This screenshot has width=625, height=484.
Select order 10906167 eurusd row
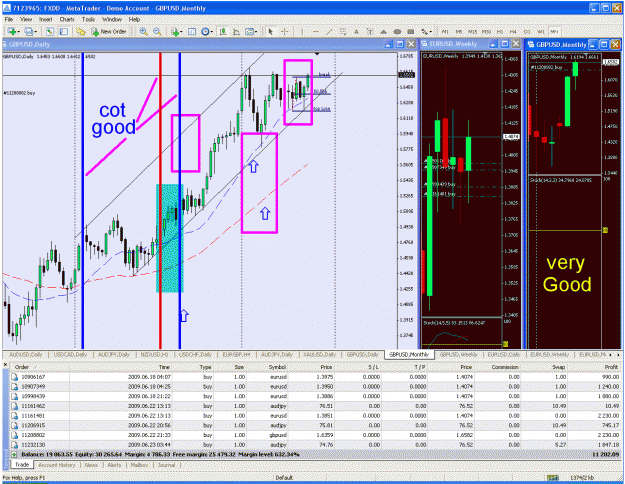[x=316, y=376]
